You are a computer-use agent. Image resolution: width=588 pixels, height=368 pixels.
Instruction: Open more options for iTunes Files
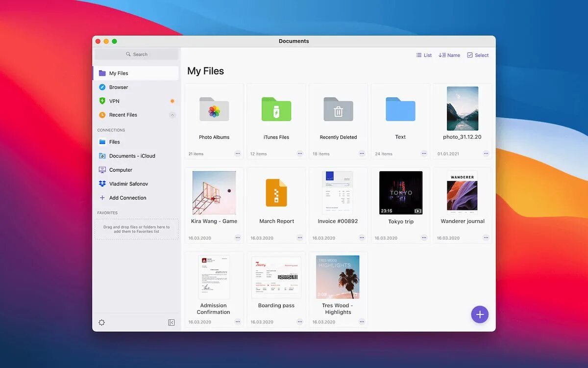(x=300, y=154)
